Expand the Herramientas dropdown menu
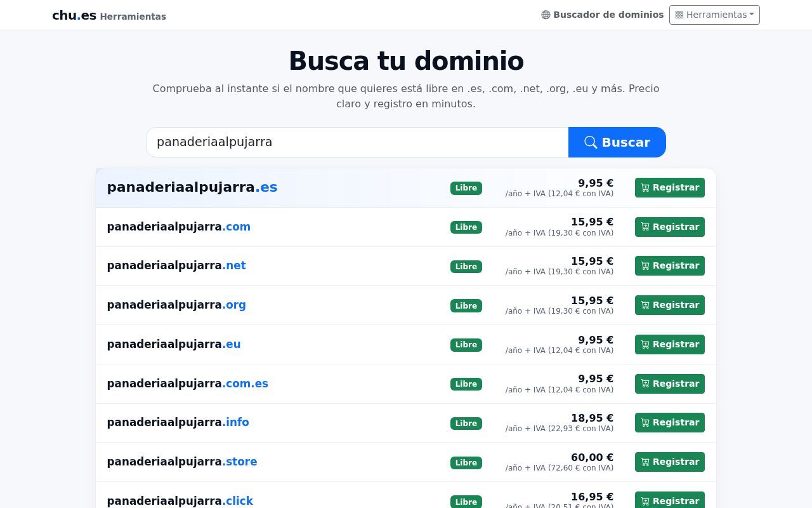The image size is (812, 508). pos(714,15)
